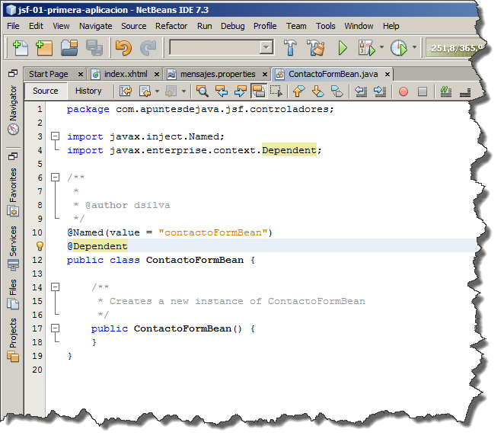Open the Projects side panel
This screenshot has height=442, width=504.
pyautogui.click(x=13, y=341)
